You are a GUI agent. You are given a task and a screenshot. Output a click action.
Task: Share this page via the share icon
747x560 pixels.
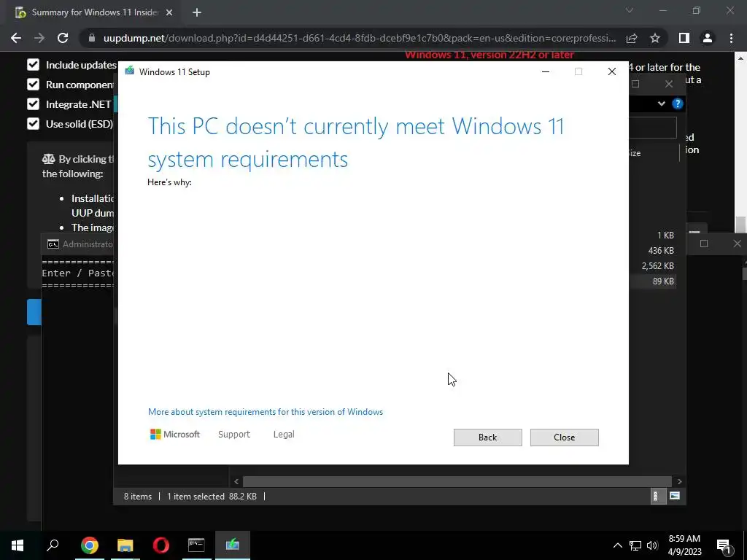[x=632, y=38]
